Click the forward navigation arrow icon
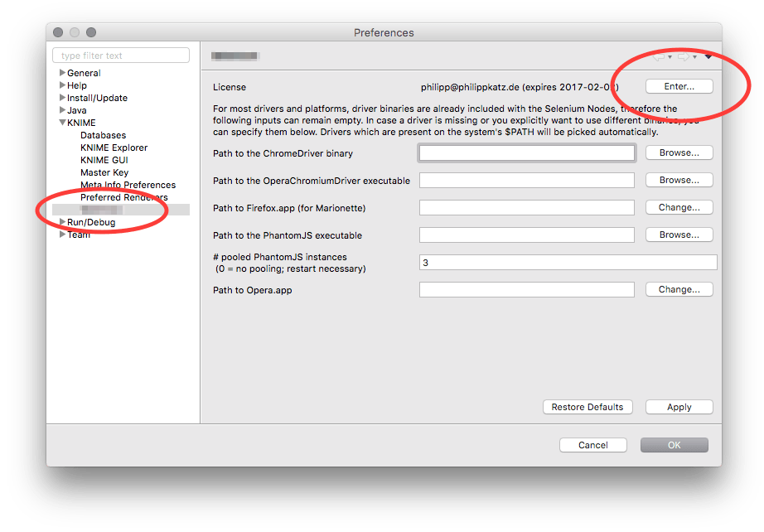Viewport: 764px width, 532px height. [x=684, y=57]
